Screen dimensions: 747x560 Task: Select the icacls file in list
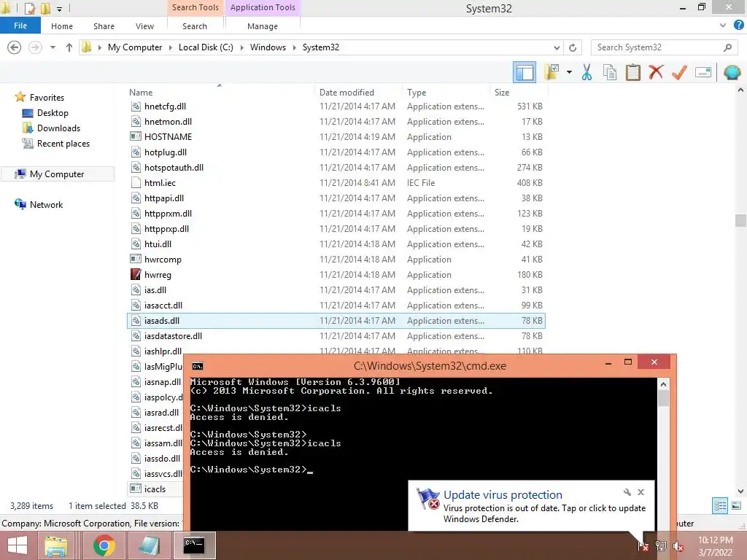pos(155,489)
